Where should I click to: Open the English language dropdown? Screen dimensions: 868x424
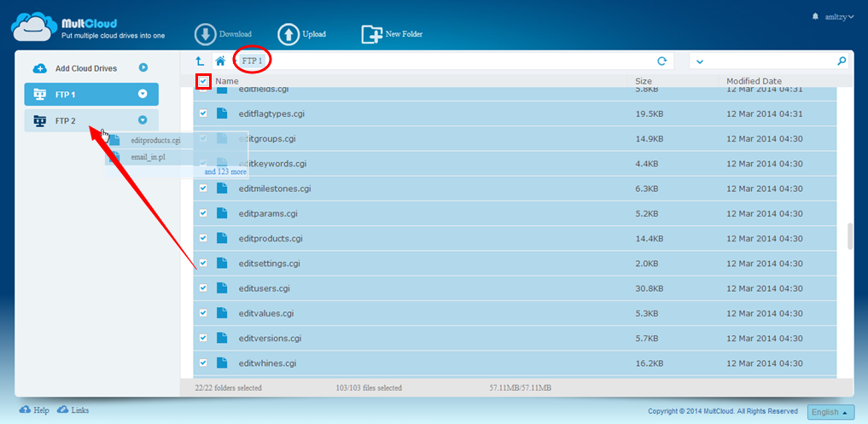[x=830, y=412]
